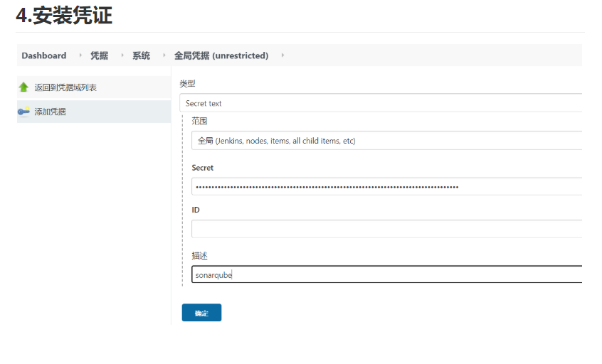Open the 类型 dropdown showing Secret text
This screenshot has height=364, width=602.
coord(381,103)
